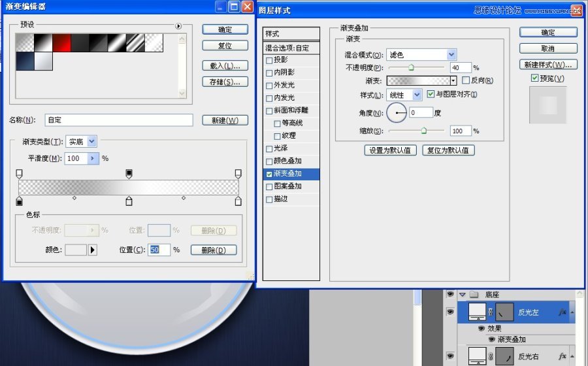Click the middle black opacity stop

tap(129, 174)
